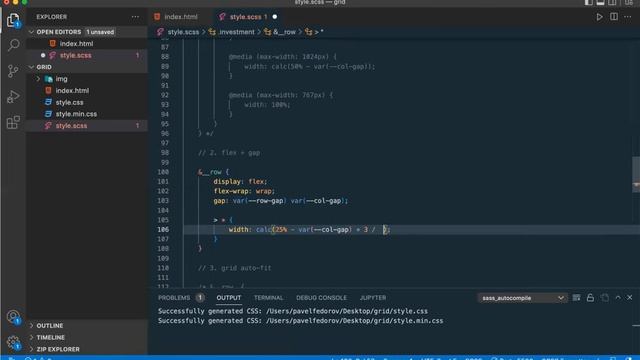Switch to the Problems panel tab
The height and width of the screenshot is (360, 640).
[174, 298]
